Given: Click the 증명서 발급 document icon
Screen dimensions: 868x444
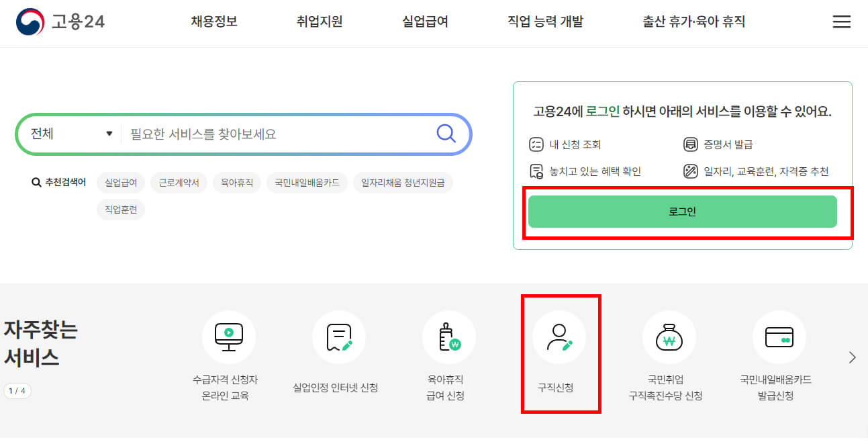Looking at the screenshot, I should point(691,143).
